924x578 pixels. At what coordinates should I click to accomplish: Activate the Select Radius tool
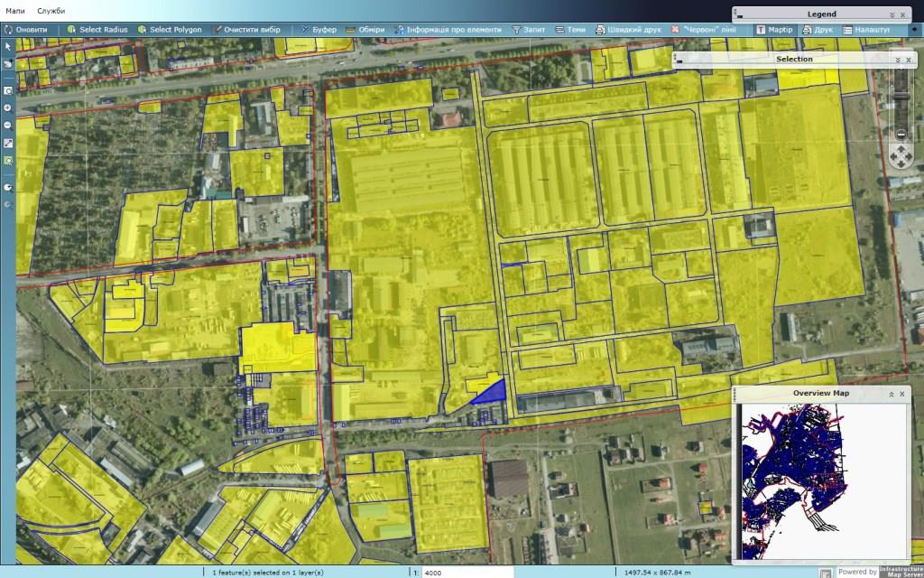coord(98,30)
